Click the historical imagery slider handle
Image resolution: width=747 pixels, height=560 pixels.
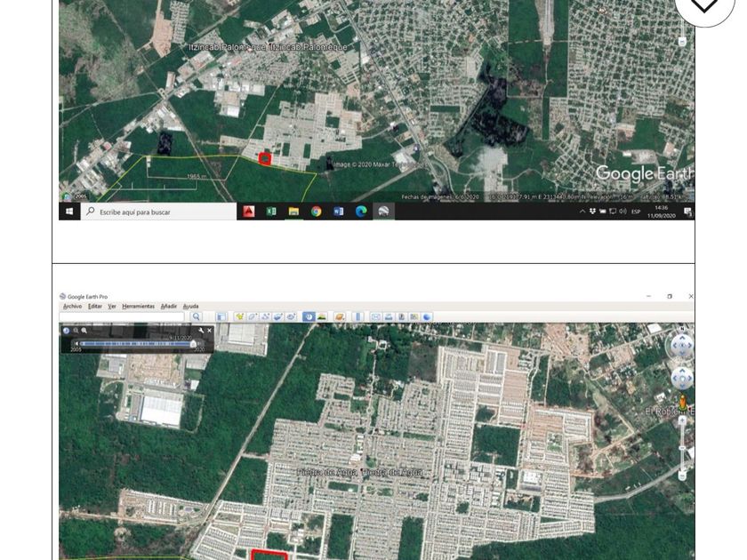[193, 344]
